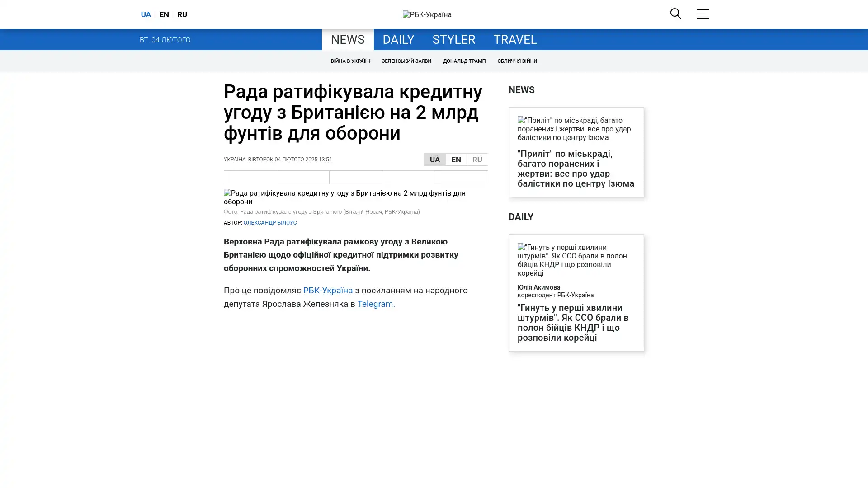Switch site language to RU in header

click(x=182, y=14)
